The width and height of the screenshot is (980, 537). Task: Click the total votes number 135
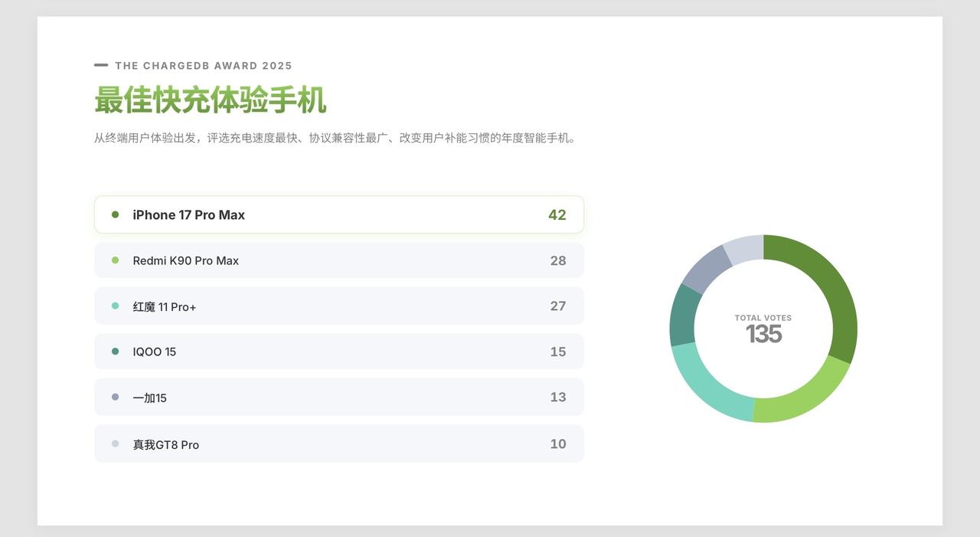763,334
